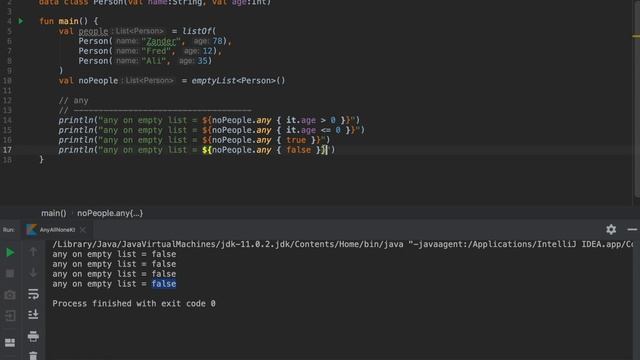
Task: Click the /Library/Java command line in console
Action: tap(342, 244)
